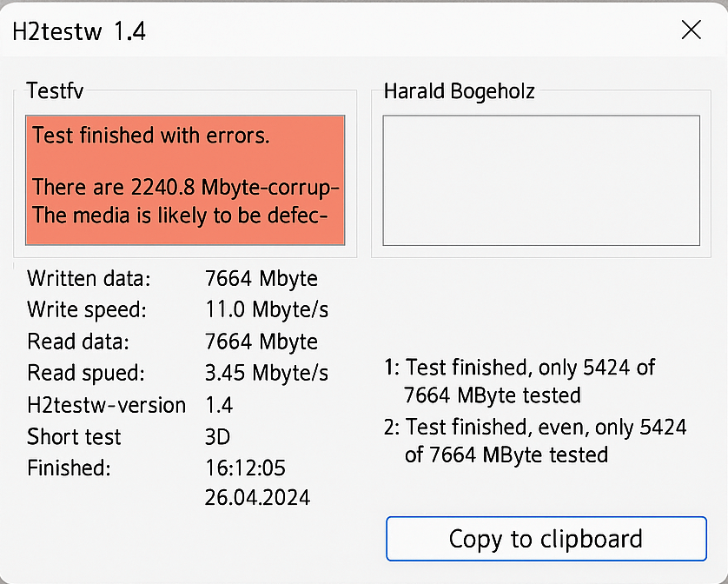Click the H2testw-version label

click(x=106, y=405)
